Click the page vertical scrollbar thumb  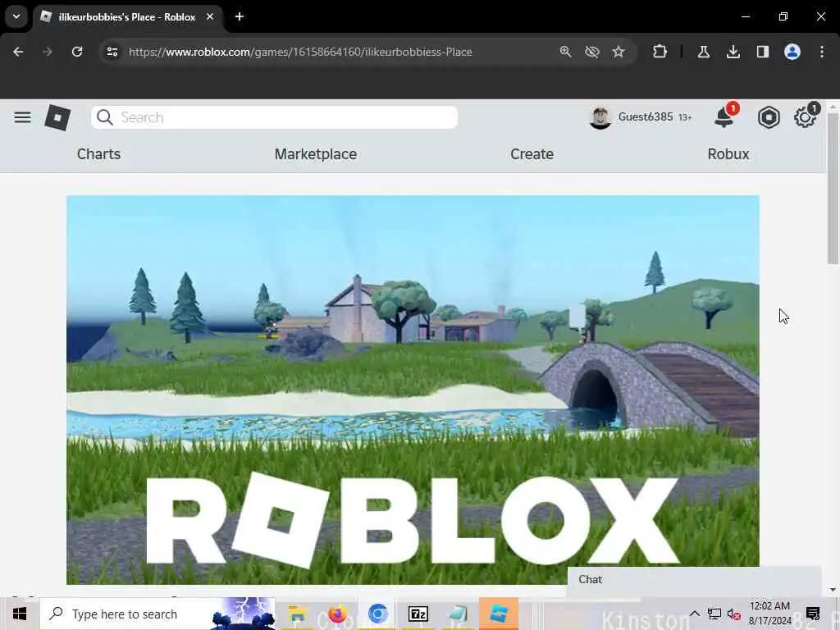[x=833, y=188]
